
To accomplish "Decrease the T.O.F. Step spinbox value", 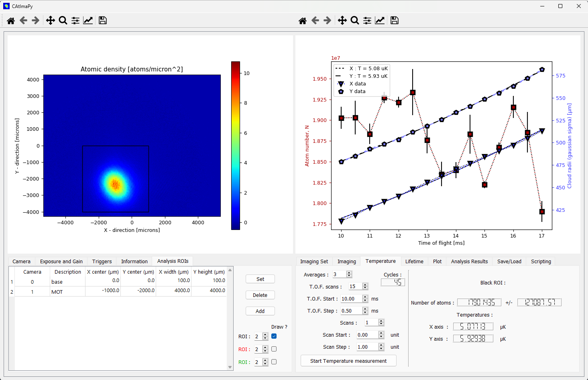I will [x=365, y=313].
